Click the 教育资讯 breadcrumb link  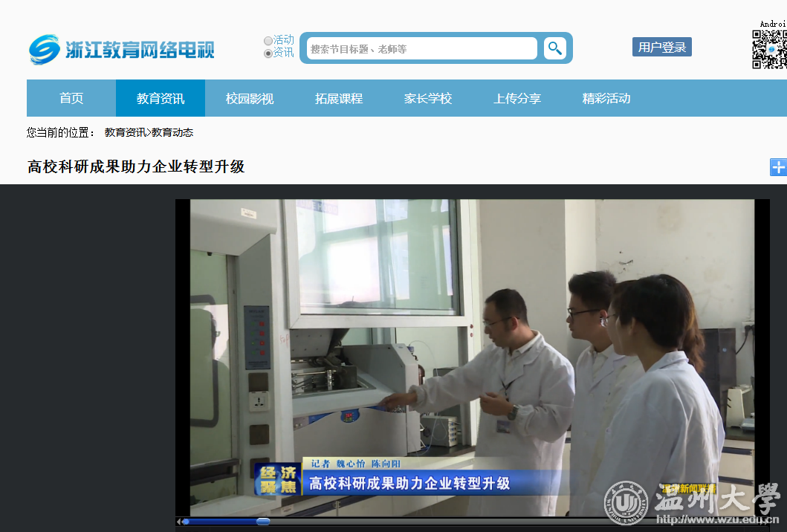click(125, 132)
